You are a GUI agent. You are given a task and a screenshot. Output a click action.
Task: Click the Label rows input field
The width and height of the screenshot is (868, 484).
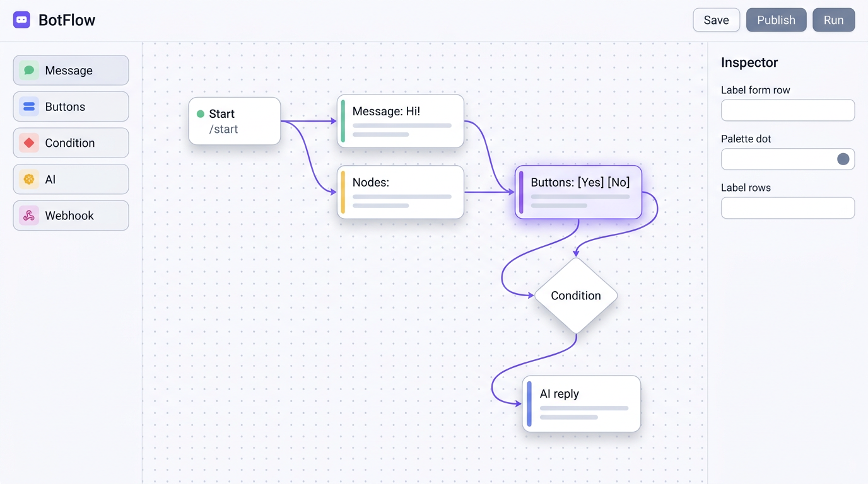(x=788, y=208)
